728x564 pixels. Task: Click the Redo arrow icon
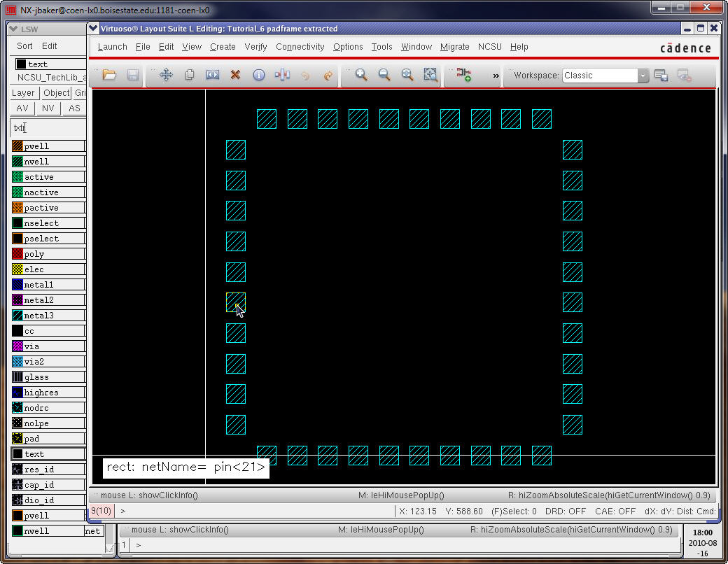coord(328,75)
